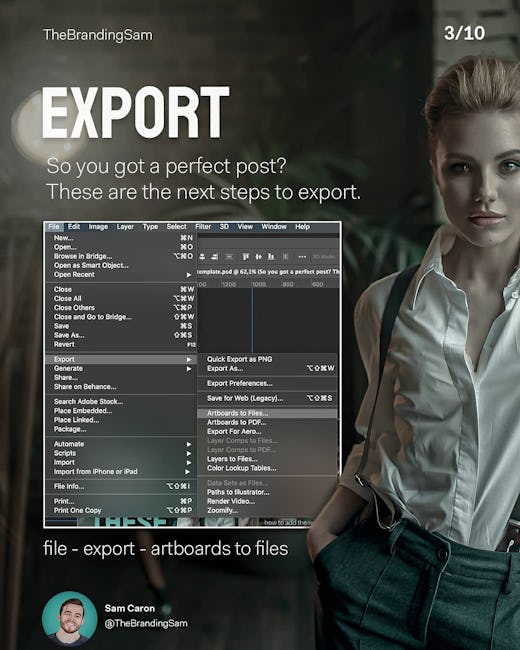Image resolution: width=520 pixels, height=650 pixels.
Task: Open the Window menu
Action: click(274, 227)
